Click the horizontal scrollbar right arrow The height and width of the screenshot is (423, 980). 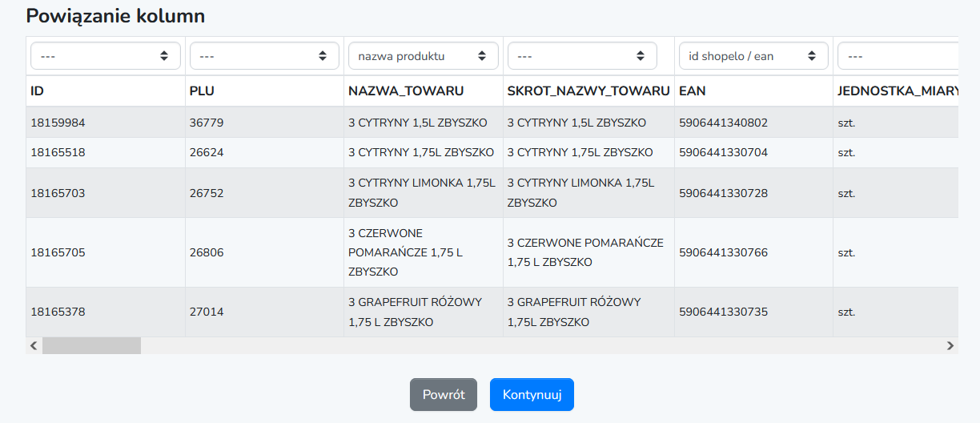click(x=950, y=346)
